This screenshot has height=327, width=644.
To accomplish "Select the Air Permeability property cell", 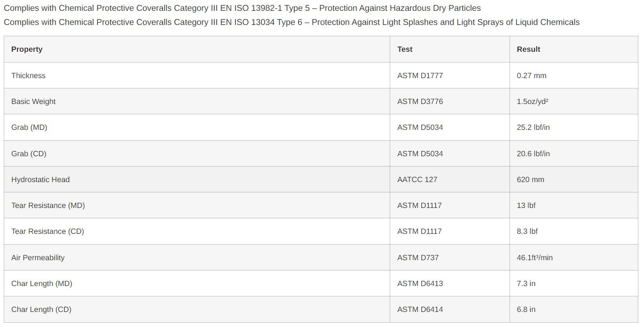I will (x=38, y=258).
